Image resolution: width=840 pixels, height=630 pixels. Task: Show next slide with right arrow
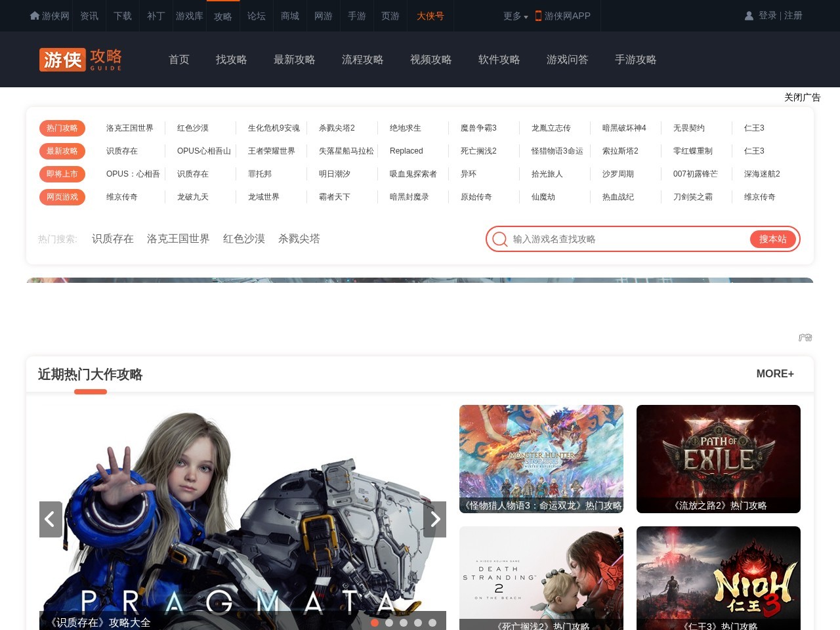tap(434, 519)
